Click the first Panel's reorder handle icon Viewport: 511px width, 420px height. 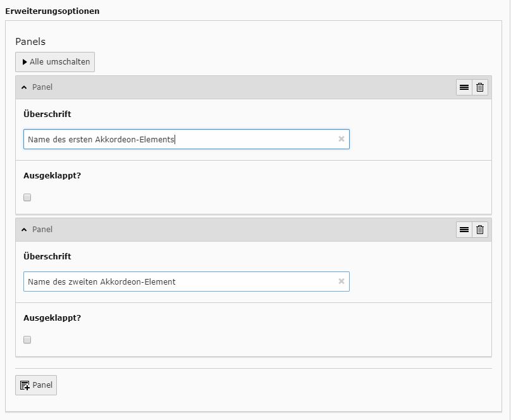point(464,87)
